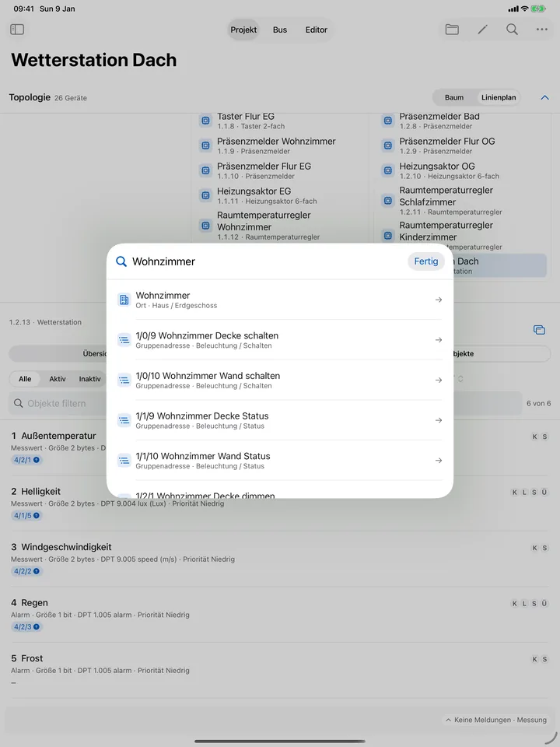This screenshot has width=560, height=747.
Task: Click list icon of 1/1/9 result
Action: [124, 419]
